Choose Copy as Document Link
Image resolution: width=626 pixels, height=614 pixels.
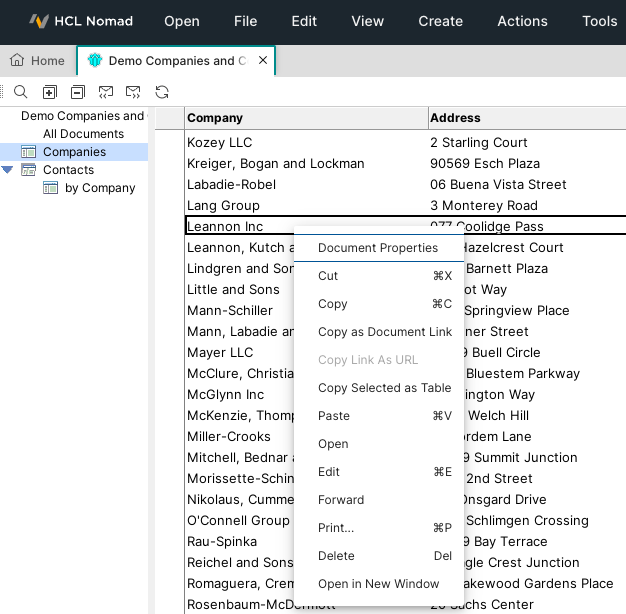pos(378,332)
